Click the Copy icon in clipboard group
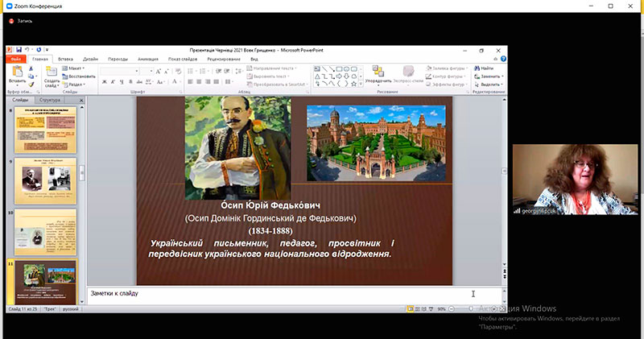The width and height of the screenshot is (644, 339). click(x=31, y=76)
